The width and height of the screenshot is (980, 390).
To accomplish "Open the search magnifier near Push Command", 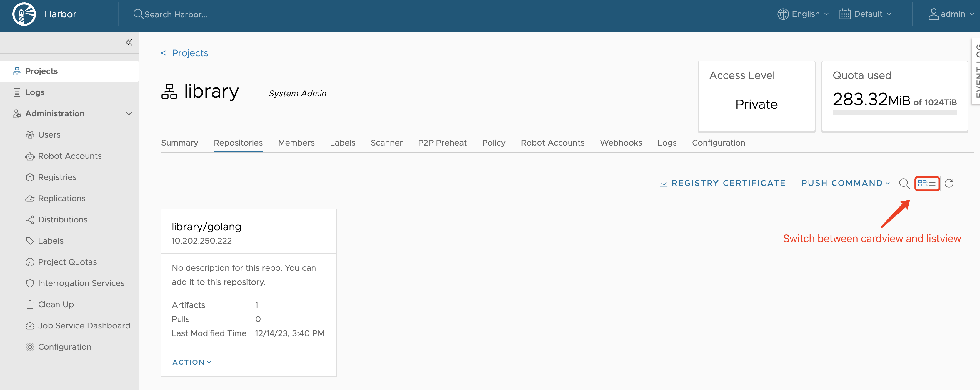I will (904, 183).
